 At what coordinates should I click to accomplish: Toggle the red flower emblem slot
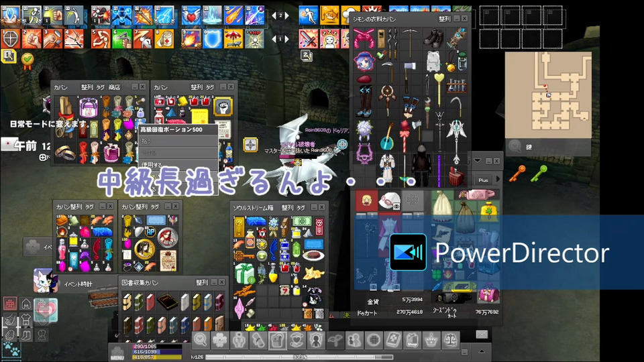(10, 304)
